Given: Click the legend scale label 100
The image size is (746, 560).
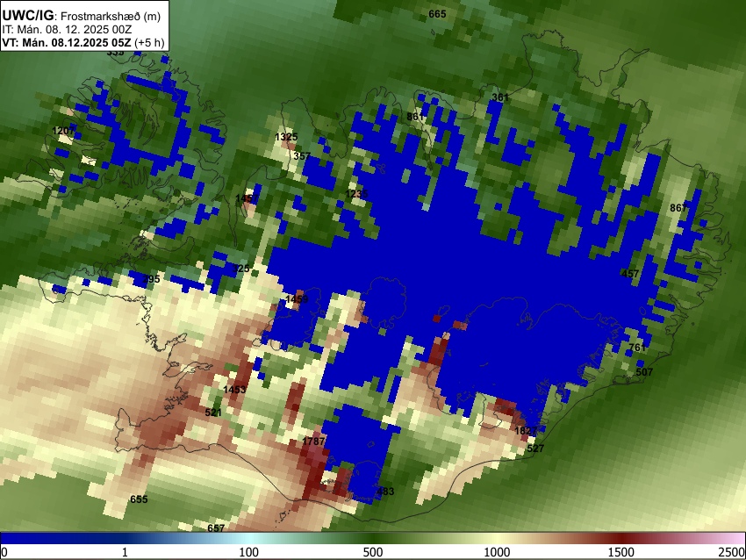Looking at the screenshot, I should coord(249,552).
